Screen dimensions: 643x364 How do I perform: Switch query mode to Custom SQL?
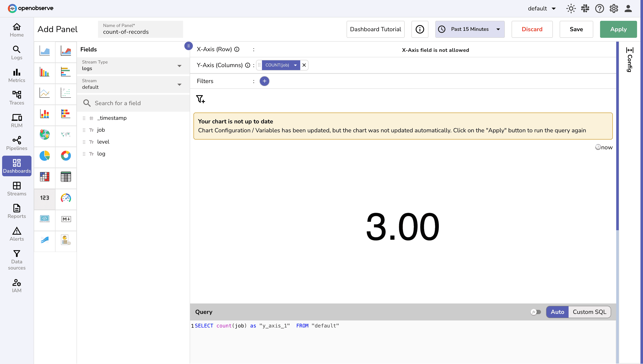[x=589, y=312]
